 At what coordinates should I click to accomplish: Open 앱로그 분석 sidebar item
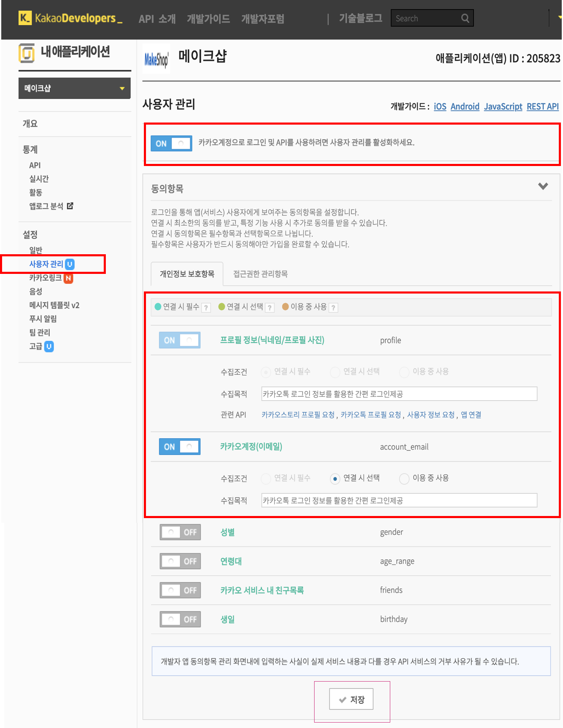click(x=46, y=206)
